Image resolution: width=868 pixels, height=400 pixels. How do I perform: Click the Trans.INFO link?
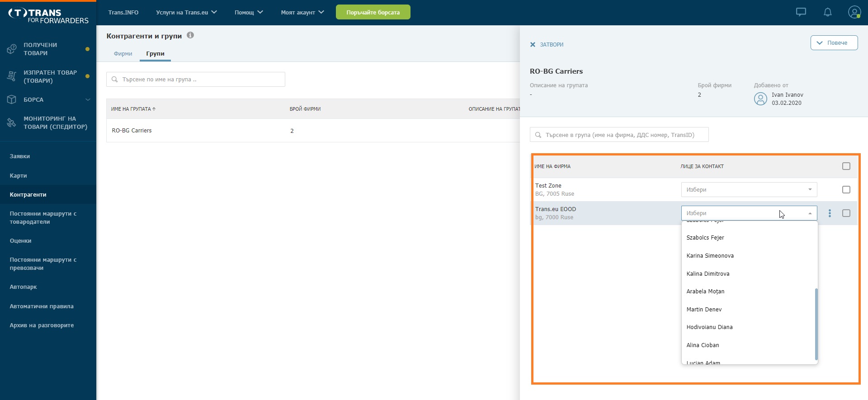123,12
